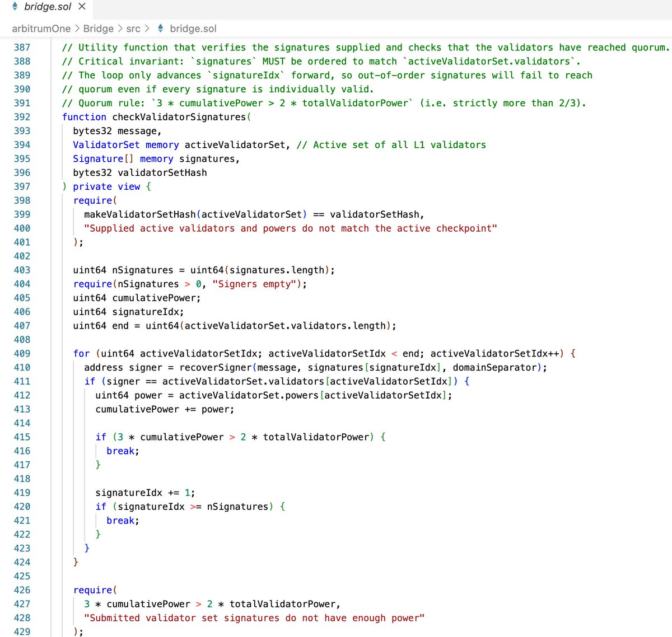The image size is (672, 637).
Task: Click 'private view' modifiers
Action: [x=106, y=186]
